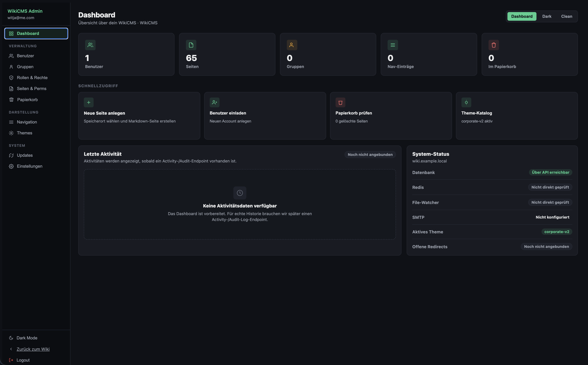Open Rollen & Rechte in the sidebar

[x=36, y=78]
